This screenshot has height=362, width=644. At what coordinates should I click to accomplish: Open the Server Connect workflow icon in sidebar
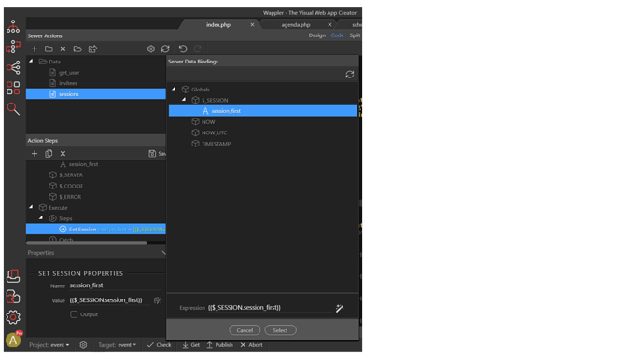click(x=13, y=47)
